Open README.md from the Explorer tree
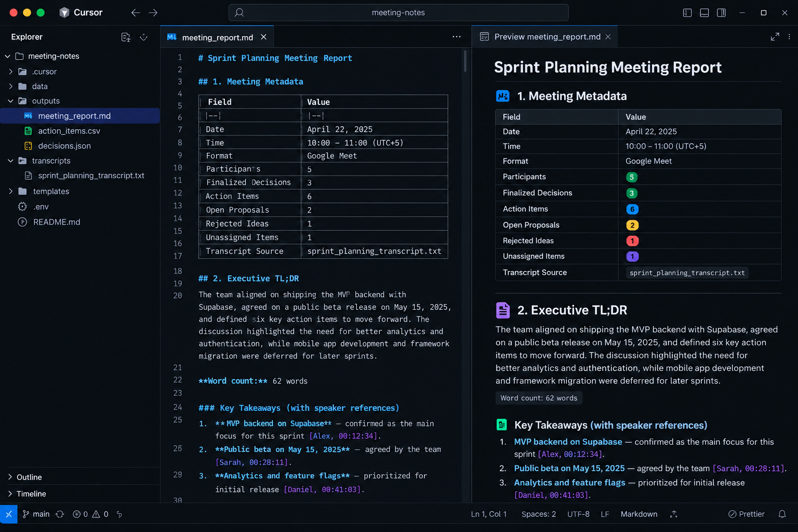This screenshot has width=798, height=532. 80,222
